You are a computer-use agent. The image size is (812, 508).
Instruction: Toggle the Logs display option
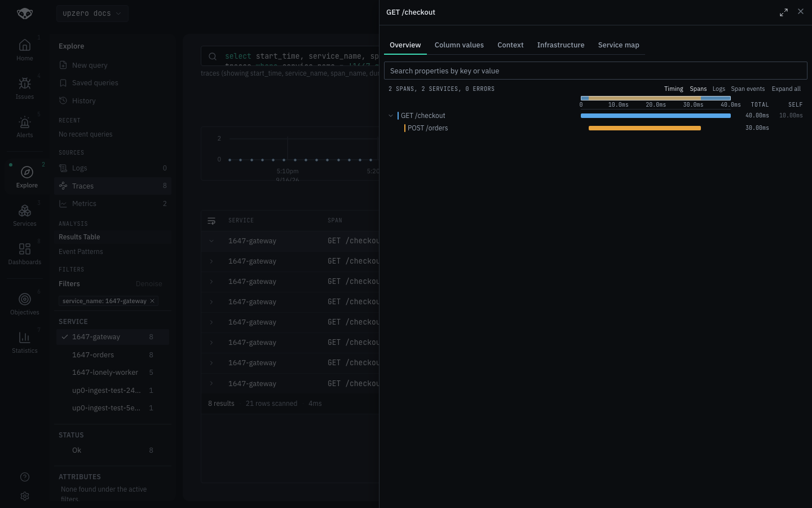tap(719, 89)
